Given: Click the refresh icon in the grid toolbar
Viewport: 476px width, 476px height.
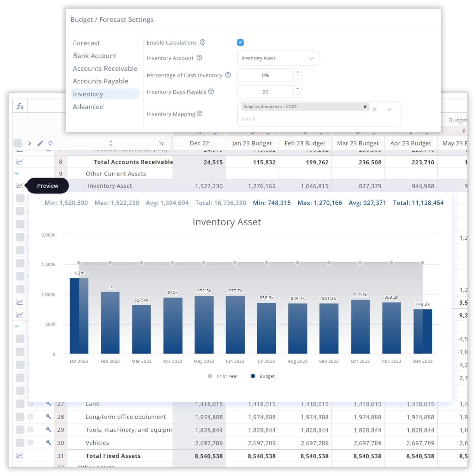Looking at the screenshot, I should coord(50,143).
